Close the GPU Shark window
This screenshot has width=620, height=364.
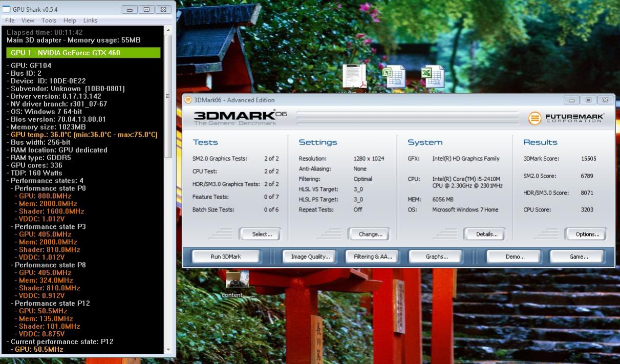pos(163,9)
